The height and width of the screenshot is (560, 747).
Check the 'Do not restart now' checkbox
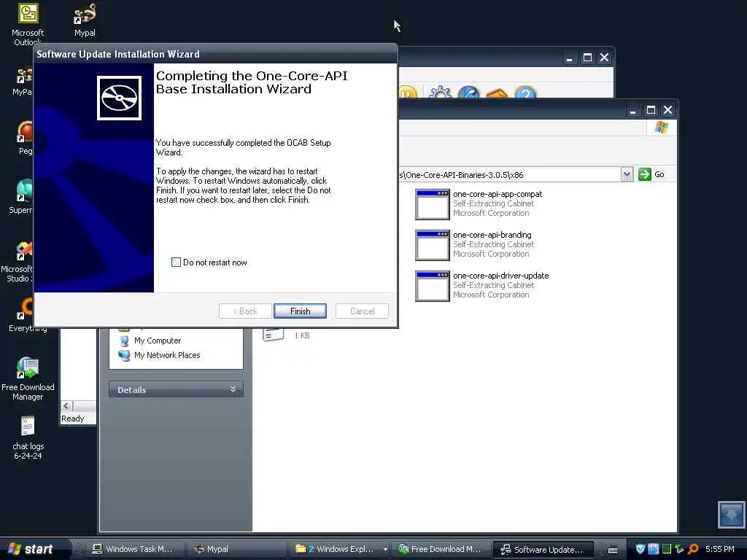(176, 262)
